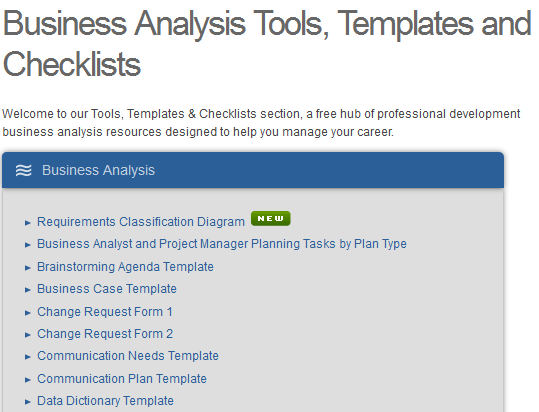The width and height of the screenshot is (539, 412).
Task: Open Business Analyst and Project Manager Planning Tasks
Action: coord(222,244)
